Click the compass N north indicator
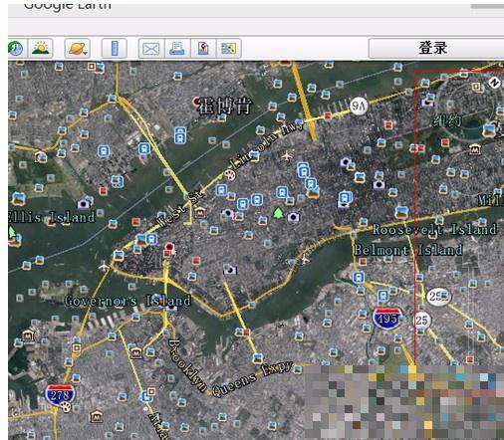Image resolution: width=504 pixels, height=440 pixels. pyautogui.click(x=494, y=83)
